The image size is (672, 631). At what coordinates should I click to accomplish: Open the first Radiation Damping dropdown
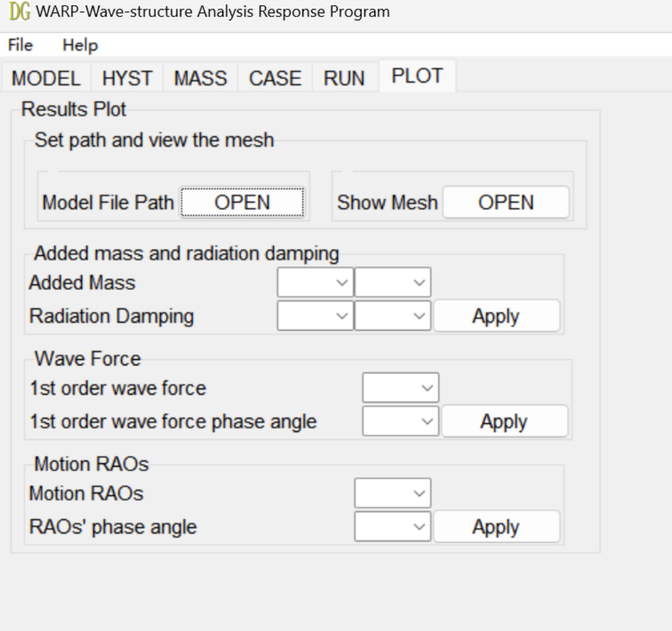[315, 317]
